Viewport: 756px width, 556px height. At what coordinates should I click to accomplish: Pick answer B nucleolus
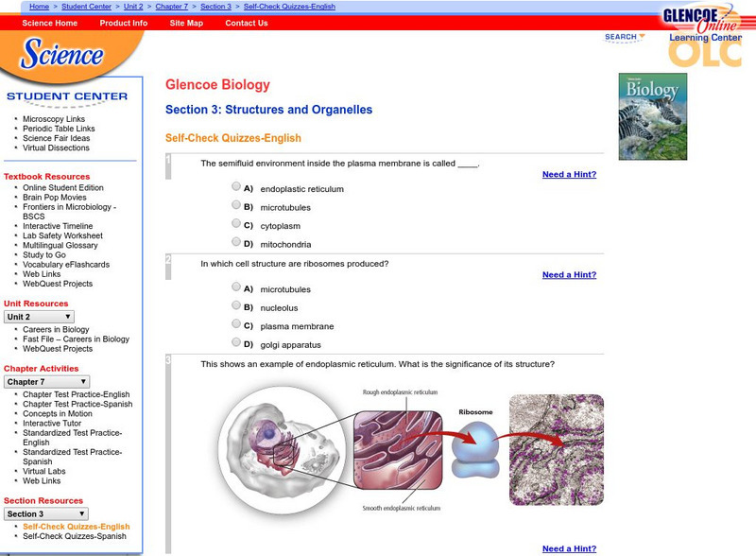point(235,305)
